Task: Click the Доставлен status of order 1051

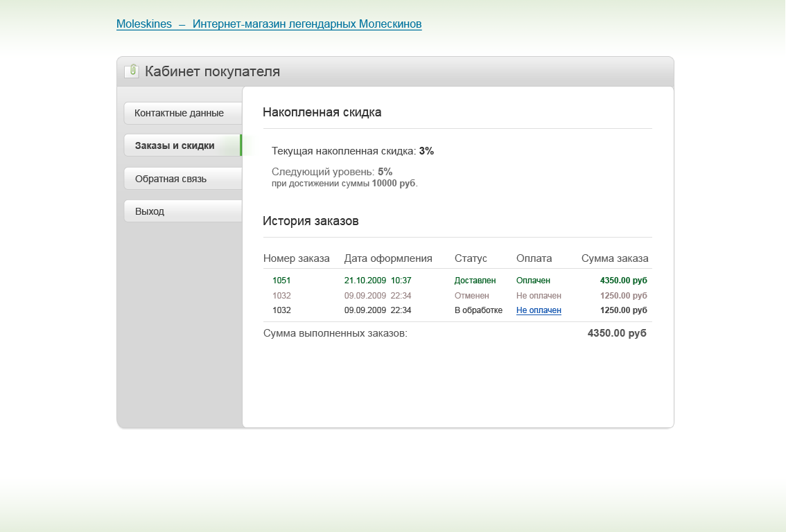Action: [475, 281]
